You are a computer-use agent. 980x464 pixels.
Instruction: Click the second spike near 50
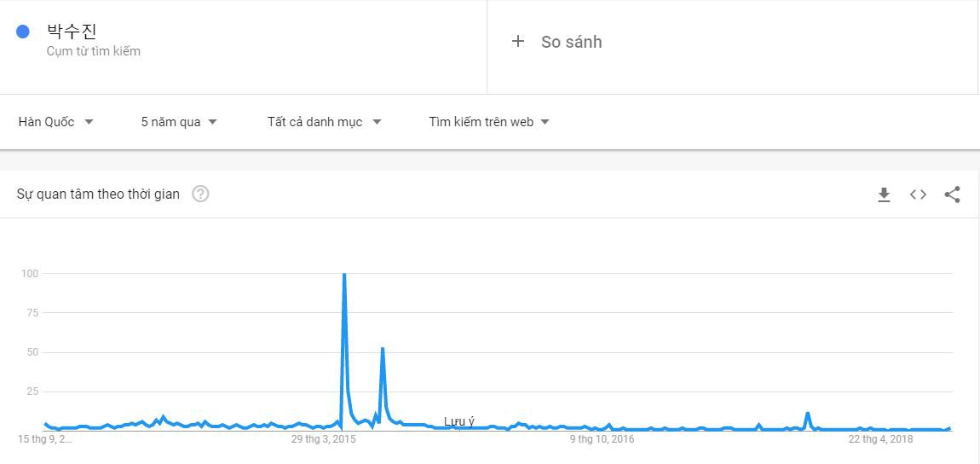tap(383, 349)
